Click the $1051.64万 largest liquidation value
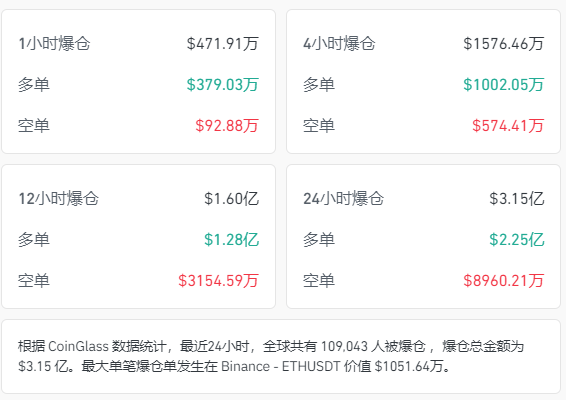This screenshot has height=400, width=566. (x=409, y=366)
